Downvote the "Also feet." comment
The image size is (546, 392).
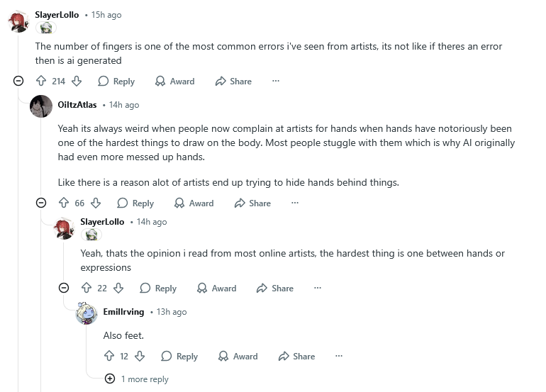click(x=140, y=357)
